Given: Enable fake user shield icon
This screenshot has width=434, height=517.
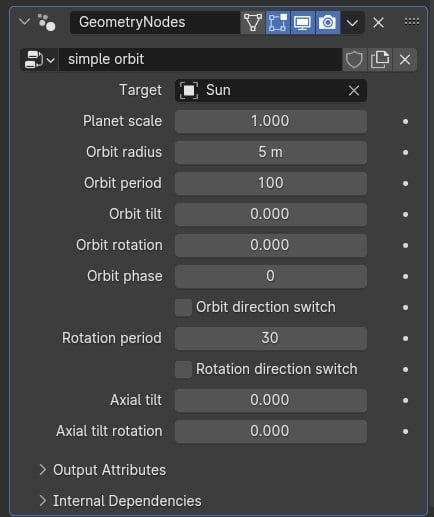Looking at the screenshot, I should 354,60.
